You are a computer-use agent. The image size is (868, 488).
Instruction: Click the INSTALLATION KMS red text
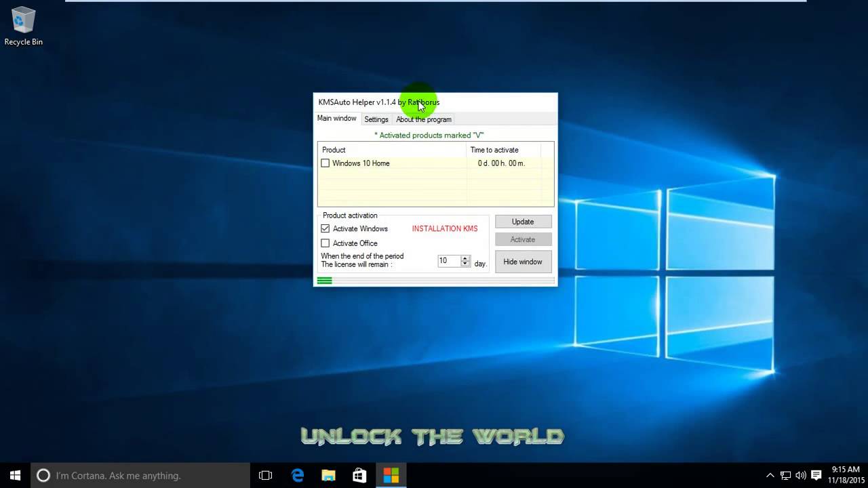445,229
